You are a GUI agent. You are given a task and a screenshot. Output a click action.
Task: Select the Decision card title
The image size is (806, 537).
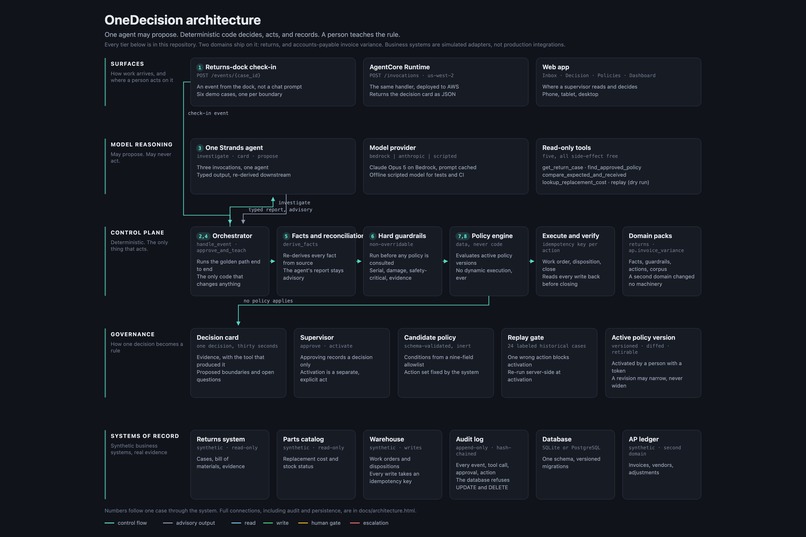[x=217, y=338]
